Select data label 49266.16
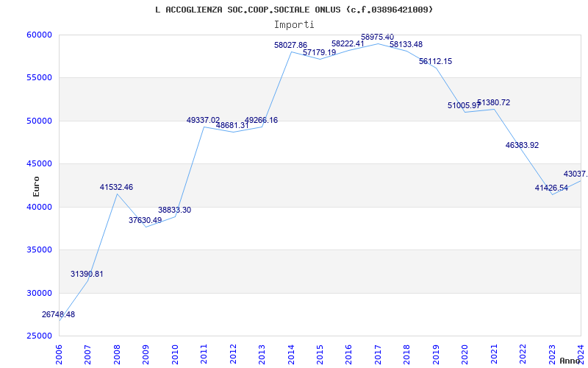The height and width of the screenshot is (368, 588). [261, 120]
